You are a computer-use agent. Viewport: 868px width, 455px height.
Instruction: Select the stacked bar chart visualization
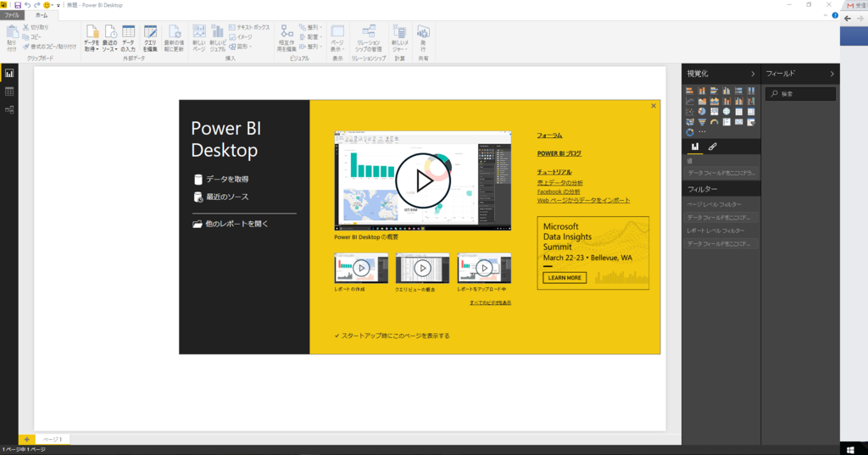[690, 91]
